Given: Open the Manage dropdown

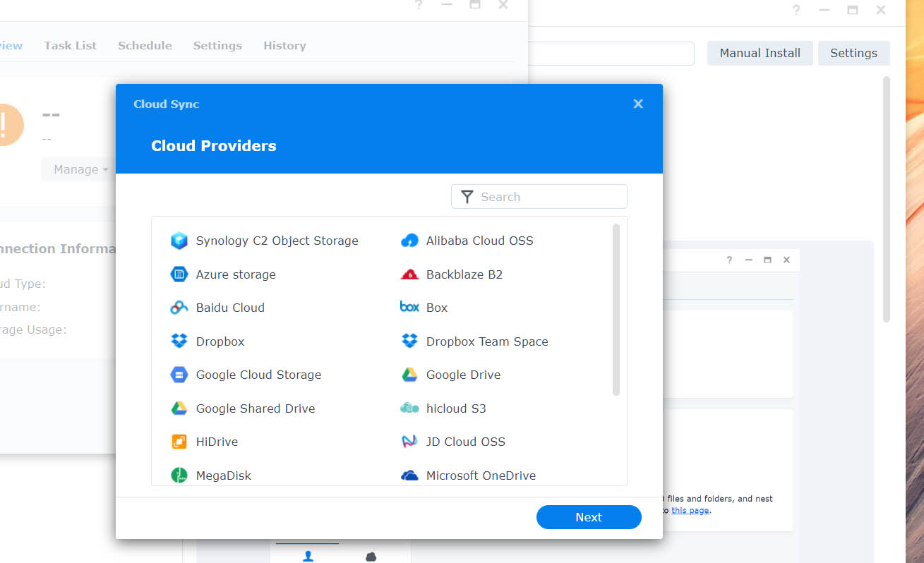Looking at the screenshot, I should 80,169.
